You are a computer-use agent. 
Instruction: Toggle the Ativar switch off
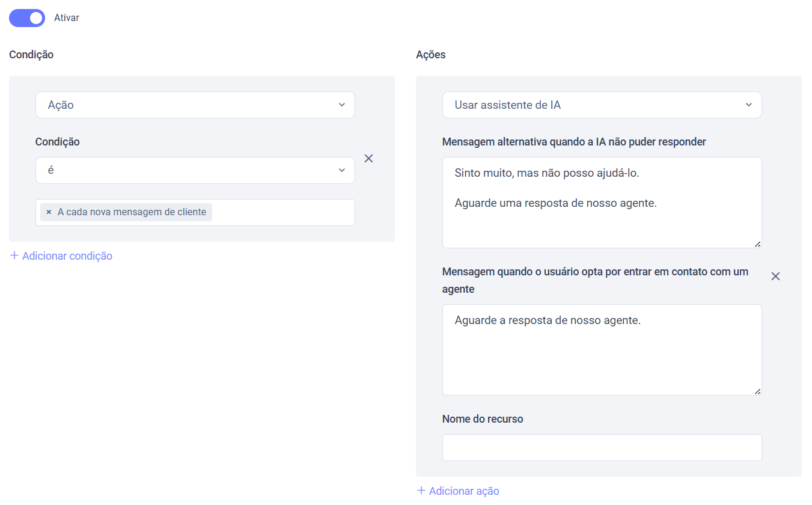click(27, 18)
